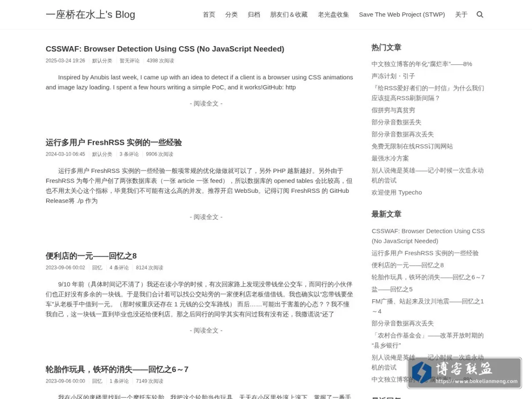Select 4398 次阅读 view count
Image resolution: width=532 pixels, height=399 pixels.
pyautogui.click(x=160, y=61)
